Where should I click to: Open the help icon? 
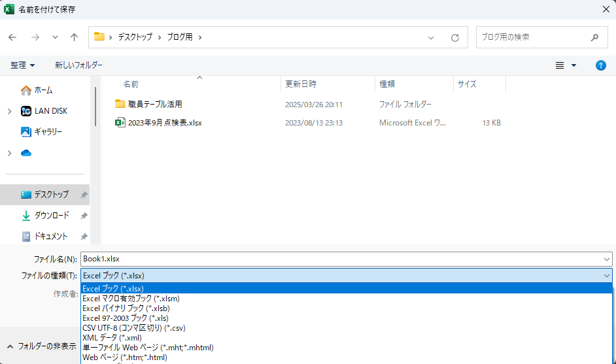pos(601,65)
